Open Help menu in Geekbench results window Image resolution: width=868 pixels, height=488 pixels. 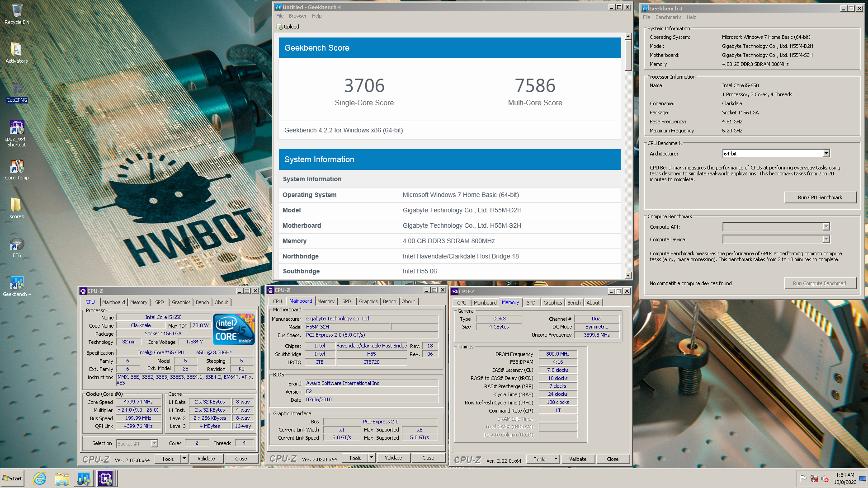[x=316, y=16]
